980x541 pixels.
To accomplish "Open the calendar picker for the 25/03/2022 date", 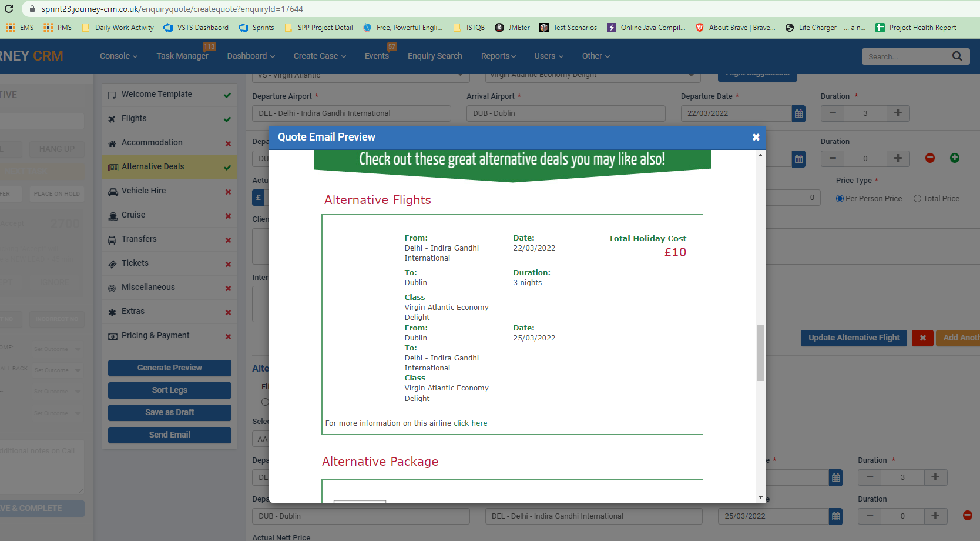I will coord(835,516).
